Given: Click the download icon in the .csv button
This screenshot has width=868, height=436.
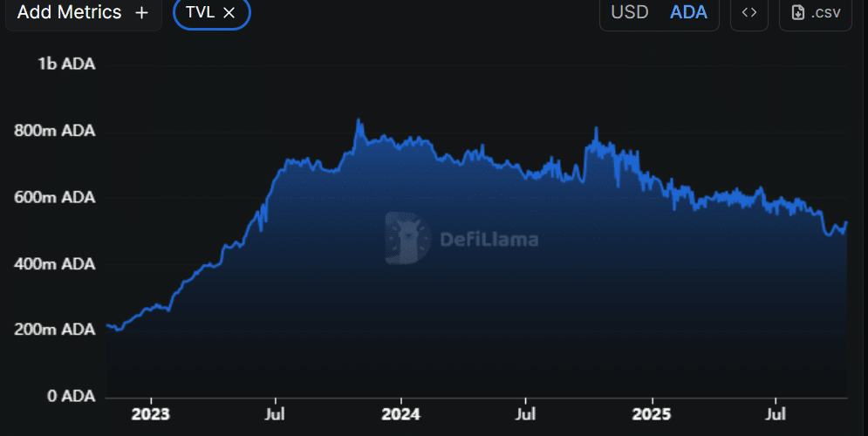Looking at the screenshot, I should click(797, 13).
